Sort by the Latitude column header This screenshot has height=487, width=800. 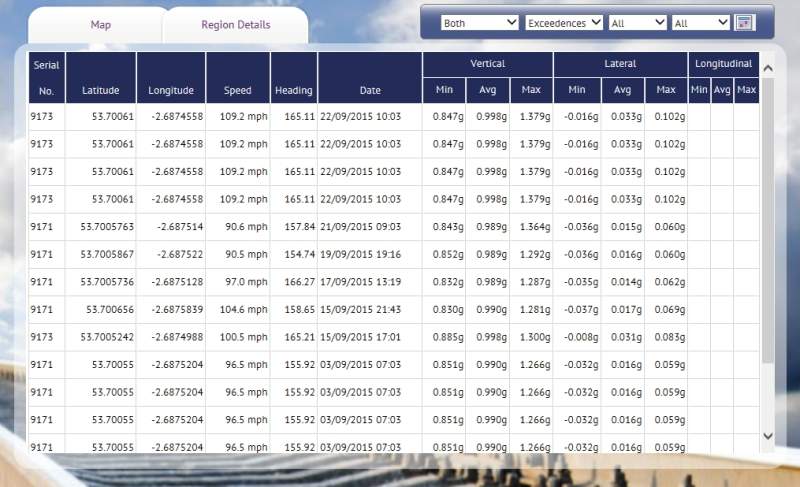pyautogui.click(x=100, y=90)
